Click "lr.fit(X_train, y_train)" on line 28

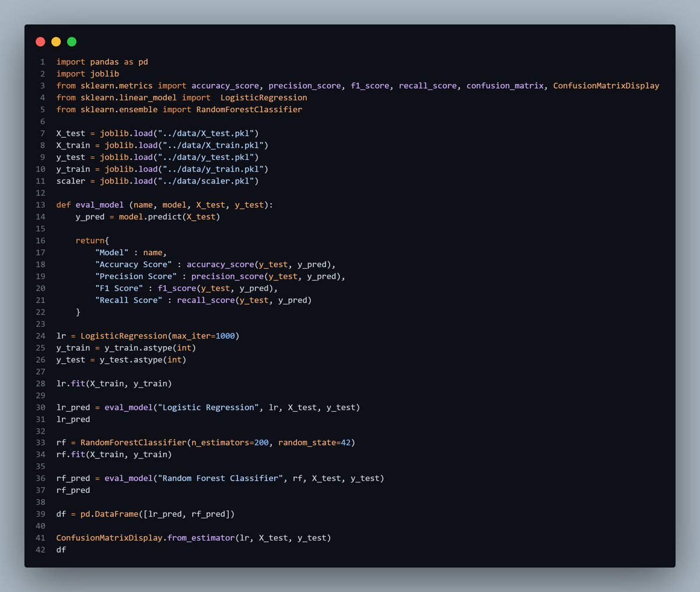click(x=114, y=384)
